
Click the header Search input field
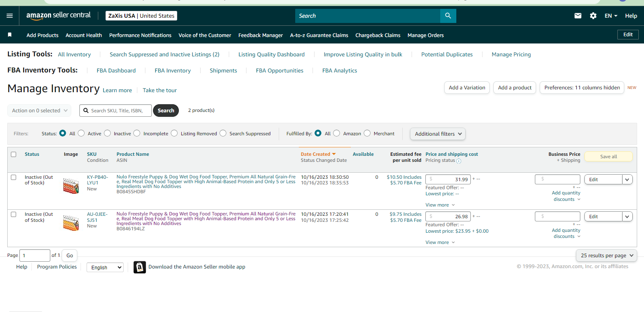click(368, 16)
